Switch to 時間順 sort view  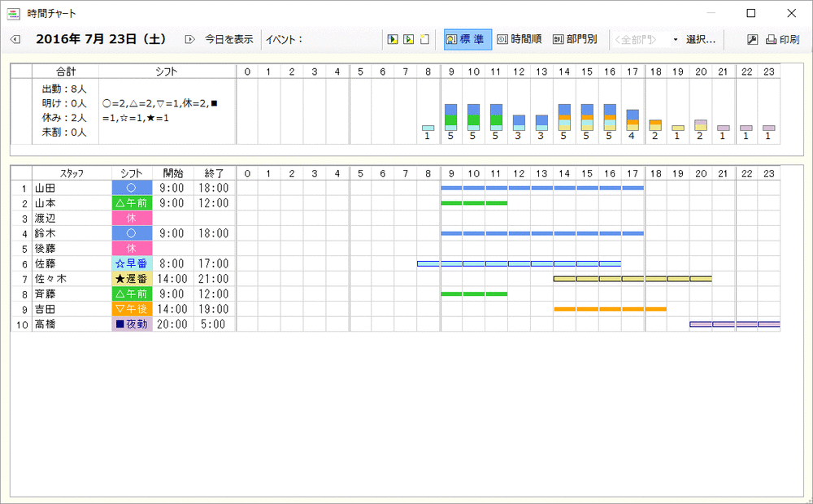(519, 39)
